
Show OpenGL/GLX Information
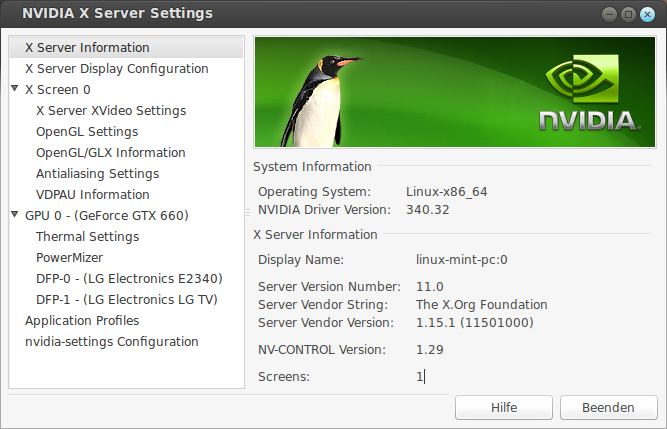111,152
